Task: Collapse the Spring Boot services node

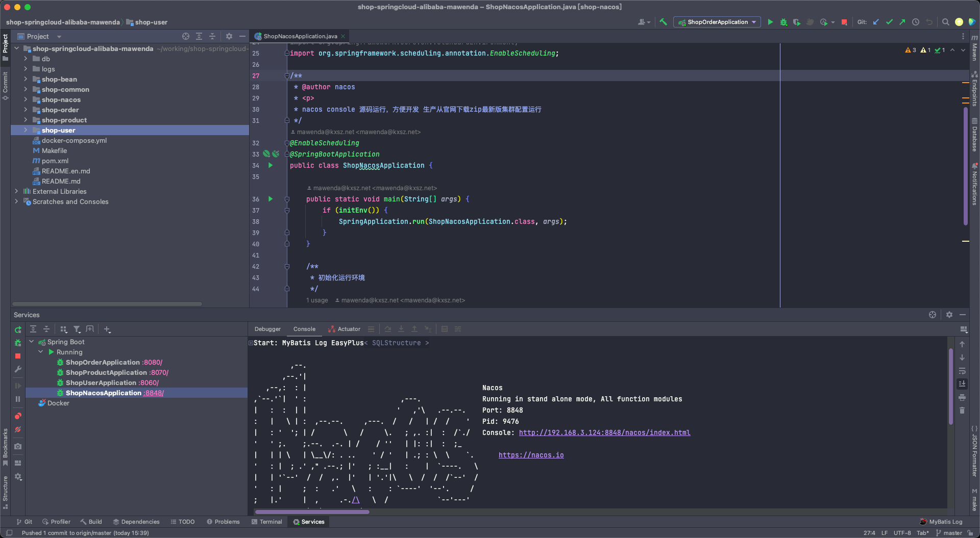Action: (32, 342)
